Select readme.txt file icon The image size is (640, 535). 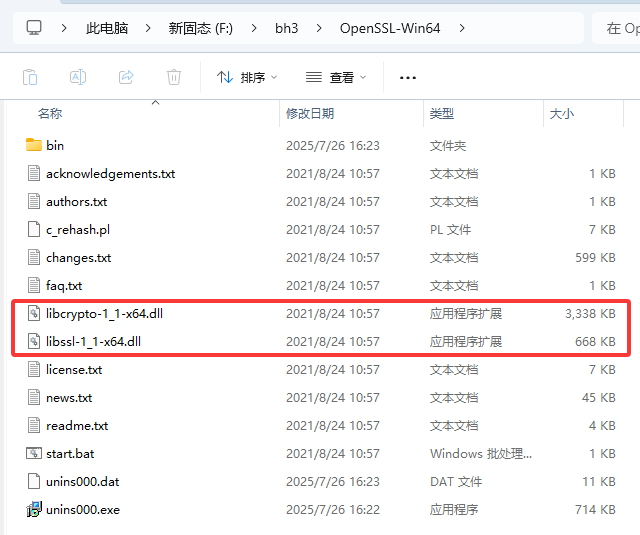click(34, 425)
